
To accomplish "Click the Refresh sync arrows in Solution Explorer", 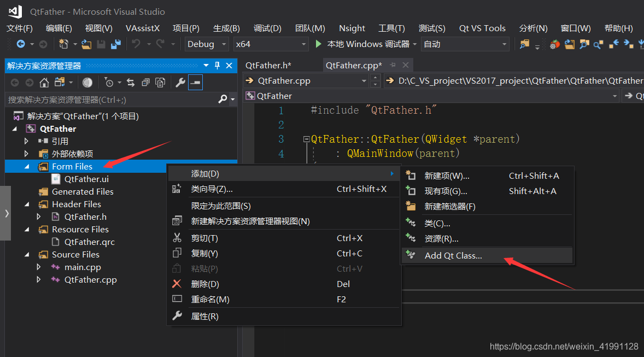I will (x=131, y=83).
